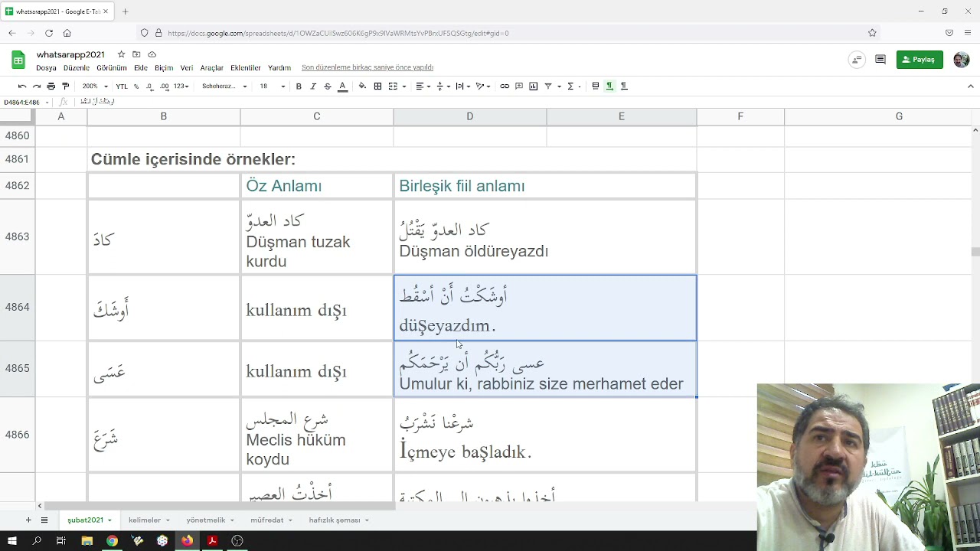Open the Ekle menu
The image size is (980, 551).
141,68
